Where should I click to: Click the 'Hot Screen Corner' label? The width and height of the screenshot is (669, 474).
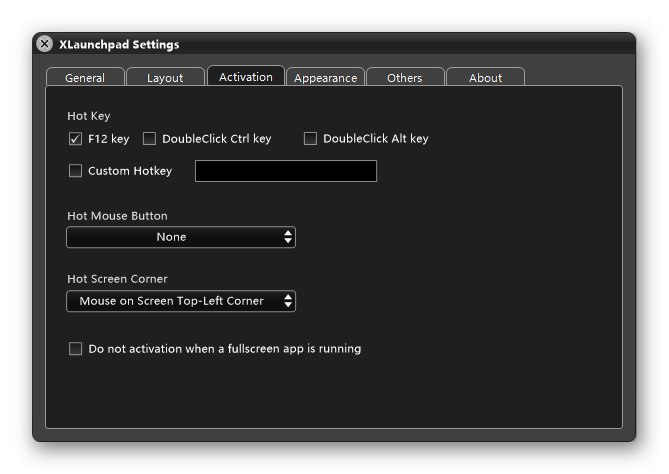tap(117, 279)
